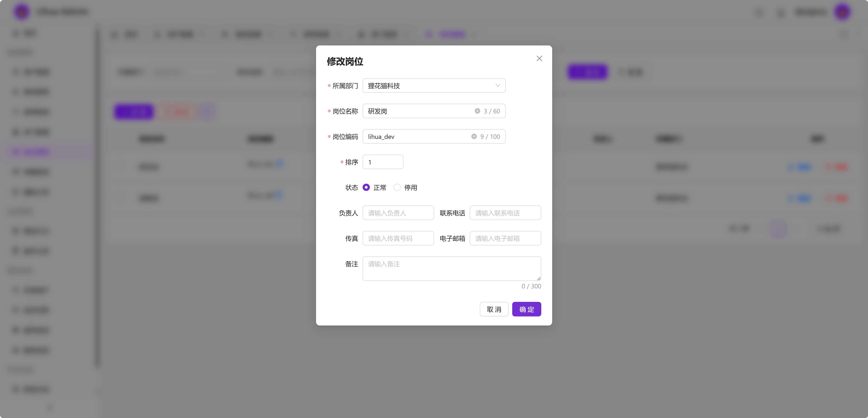Click the 确定 button

526,309
